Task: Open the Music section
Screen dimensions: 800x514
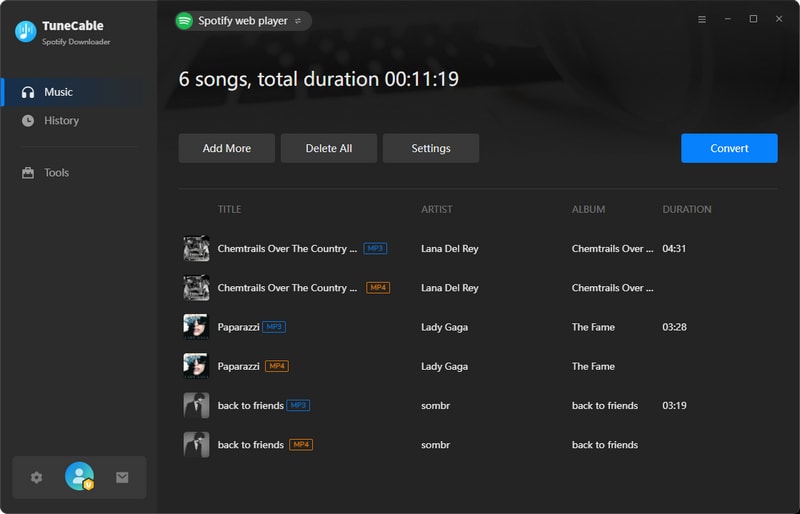Action: (79, 92)
